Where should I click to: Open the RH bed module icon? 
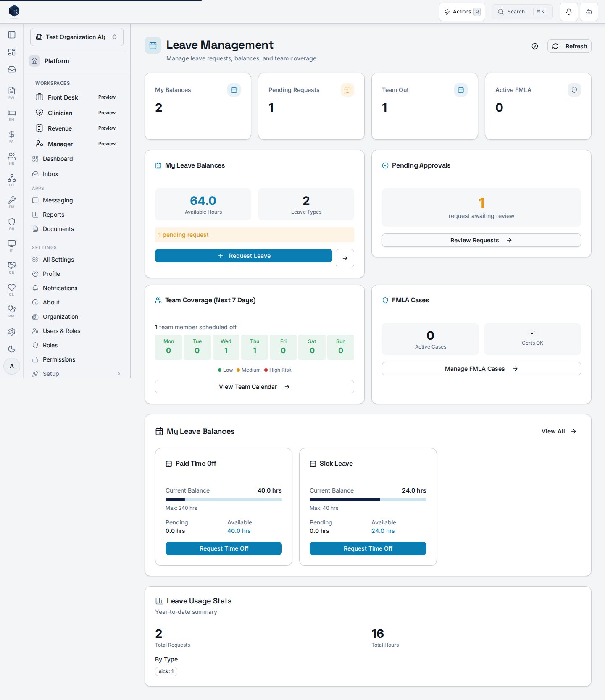(x=12, y=115)
